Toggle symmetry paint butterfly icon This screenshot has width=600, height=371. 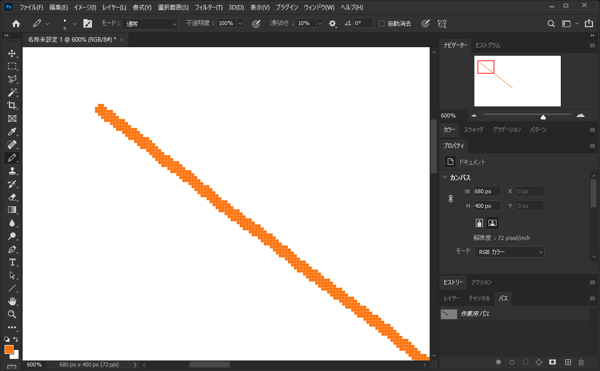[x=442, y=24]
